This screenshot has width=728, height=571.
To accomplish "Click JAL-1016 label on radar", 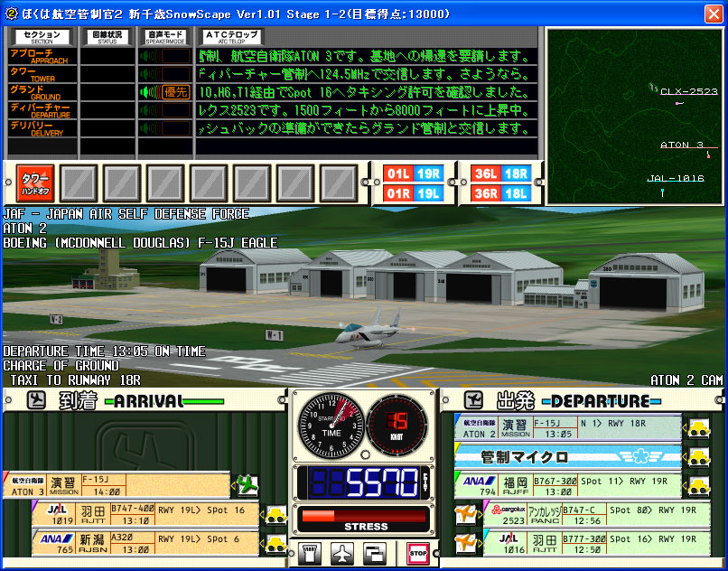I will 676,178.
